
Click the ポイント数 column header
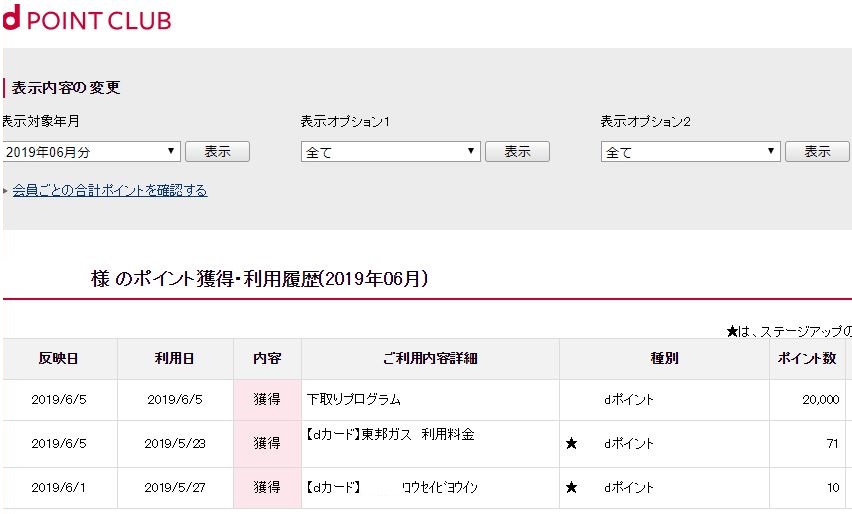coord(807,359)
